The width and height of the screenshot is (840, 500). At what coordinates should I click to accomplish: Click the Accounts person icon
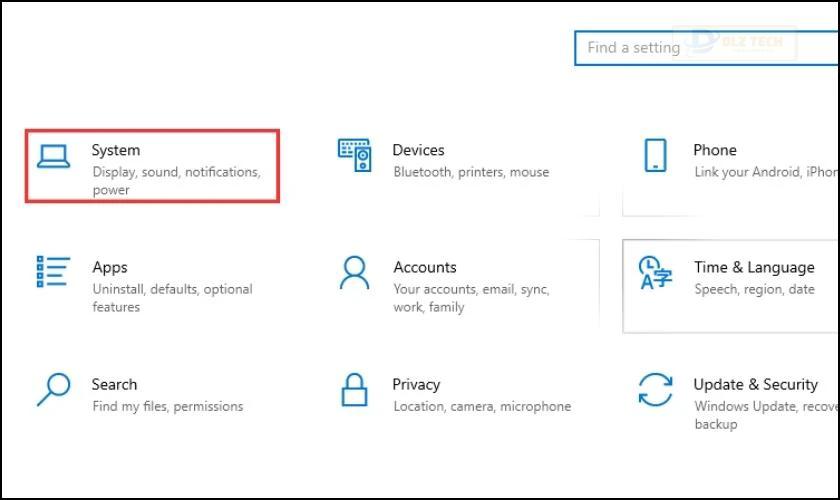coord(355,273)
